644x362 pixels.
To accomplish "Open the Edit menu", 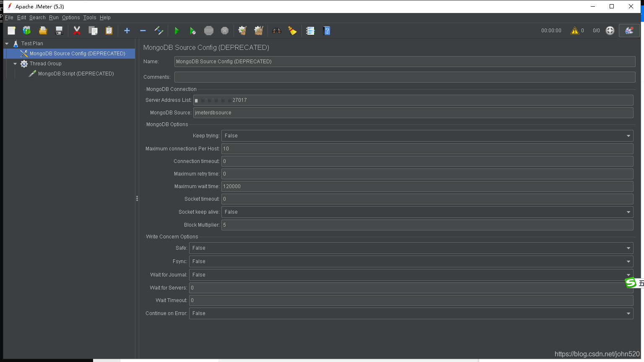I will click(21, 18).
